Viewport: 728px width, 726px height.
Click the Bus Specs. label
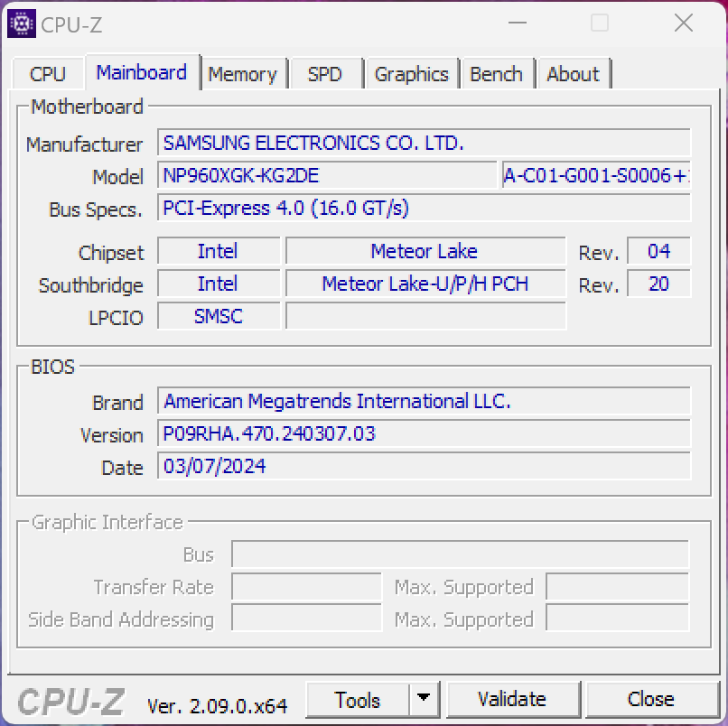[96, 209]
